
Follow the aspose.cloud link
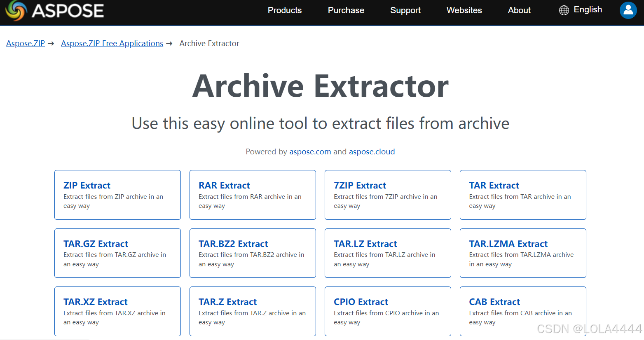(372, 152)
